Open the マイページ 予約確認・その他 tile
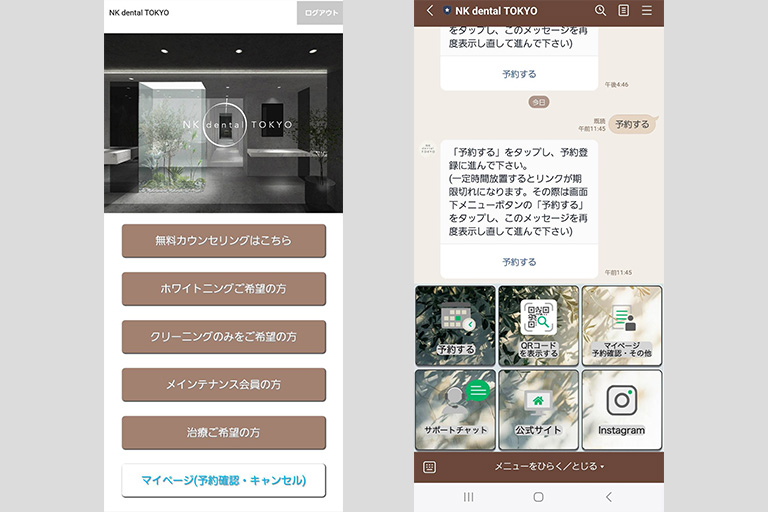The image size is (768, 512). (x=622, y=326)
